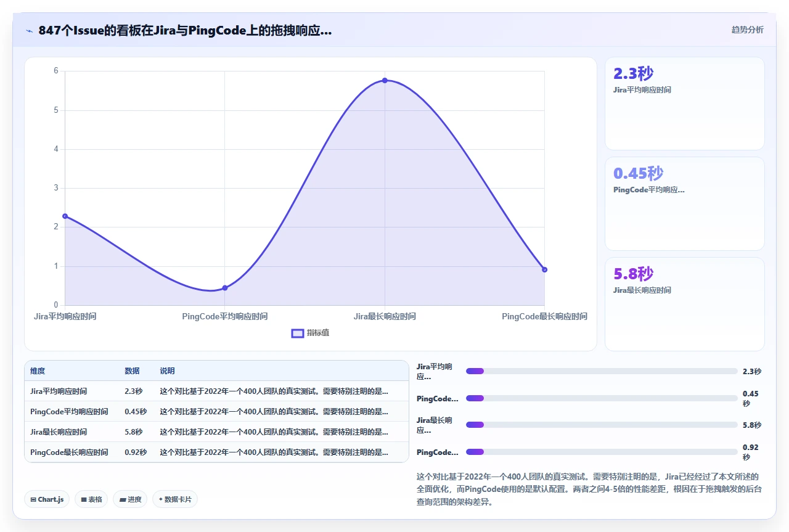Click the 数据卡片 chip at the bottom
Image resolution: width=789 pixels, height=532 pixels.
(x=175, y=499)
